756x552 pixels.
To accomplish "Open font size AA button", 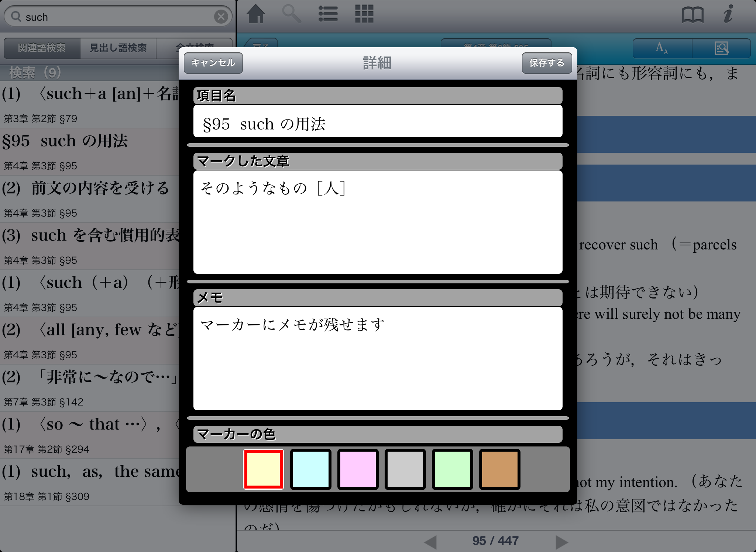I will 662,48.
